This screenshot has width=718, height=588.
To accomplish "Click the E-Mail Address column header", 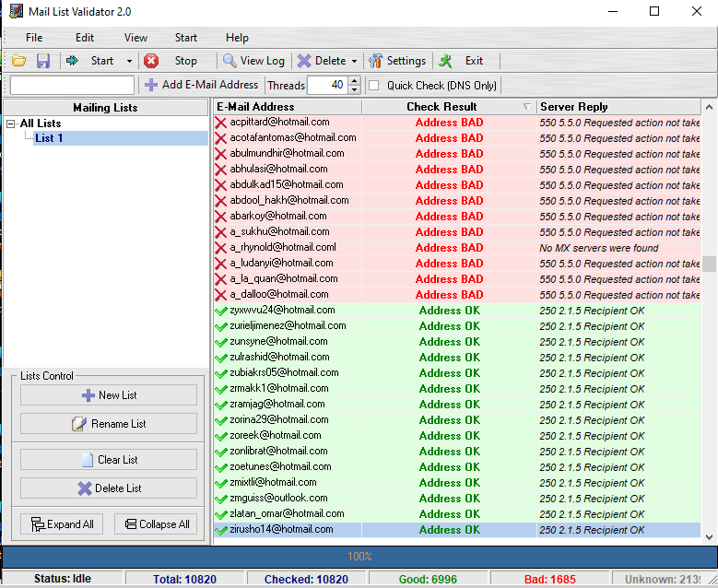I will [x=288, y=107].
